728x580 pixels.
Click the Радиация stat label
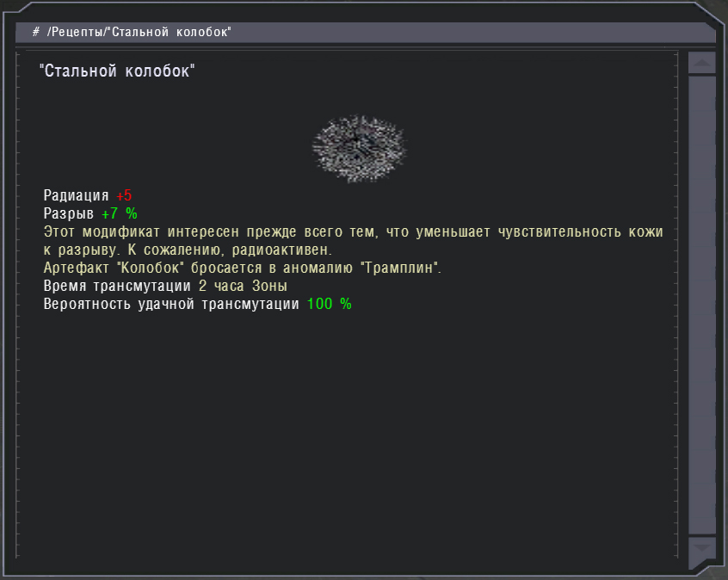coord(76,195)
